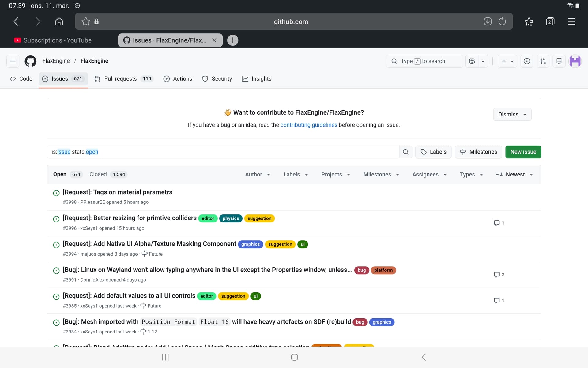Viewport: 588px width, 368px height.
Task: Open the contributing guidelines link
Action: coord(308,125)
